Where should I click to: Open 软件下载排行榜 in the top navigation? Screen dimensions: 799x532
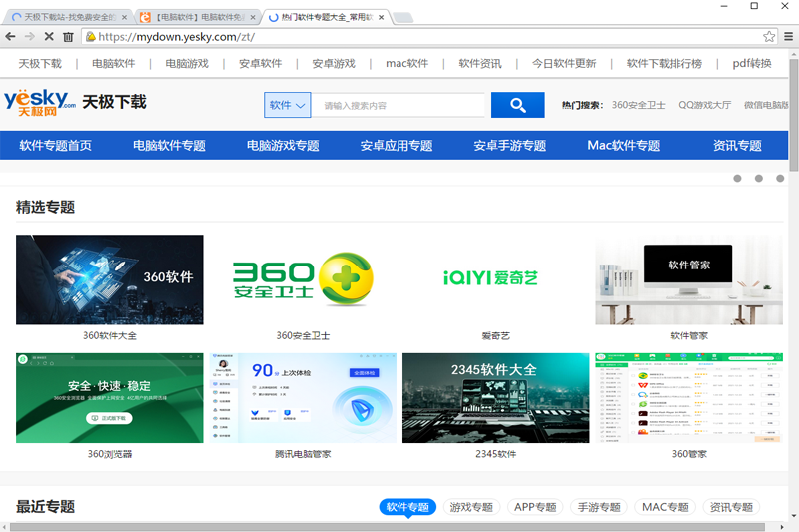[664, 64]
